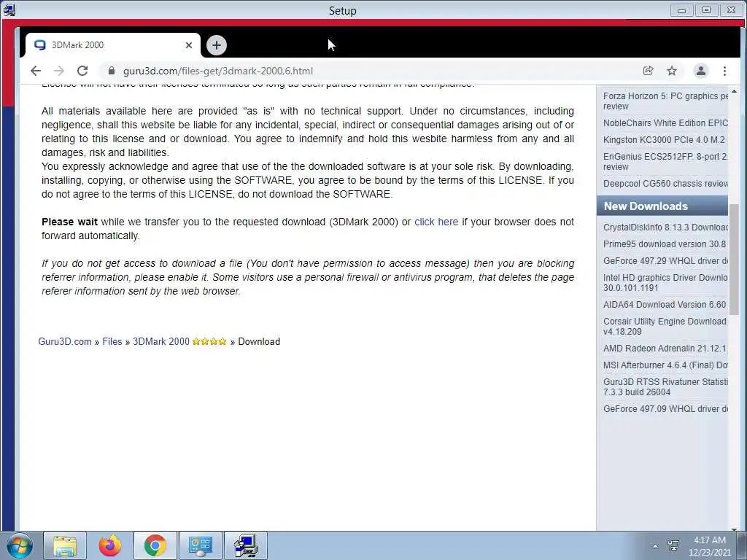Open Kingston KC3000 PCIe 4.0 M.2 article
Viewport: 747px width, 560px height.
(x=665, y=139)
